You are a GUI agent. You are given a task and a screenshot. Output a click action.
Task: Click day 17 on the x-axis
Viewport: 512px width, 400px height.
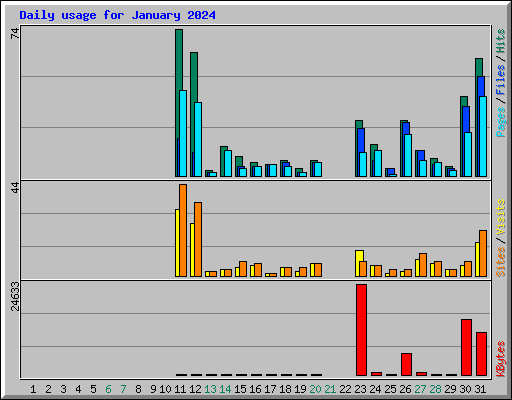click(270, 389)
